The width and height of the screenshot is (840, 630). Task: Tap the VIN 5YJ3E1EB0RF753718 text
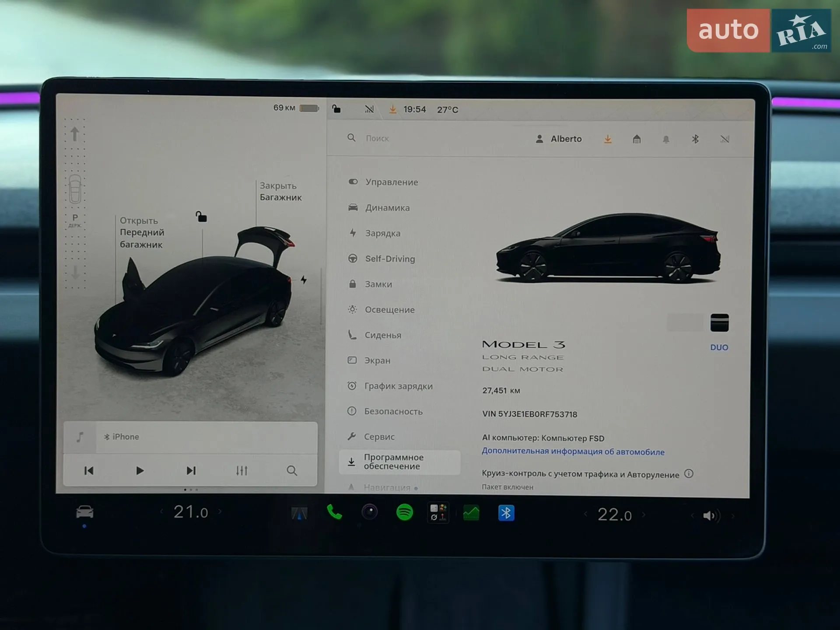[529, 414]
